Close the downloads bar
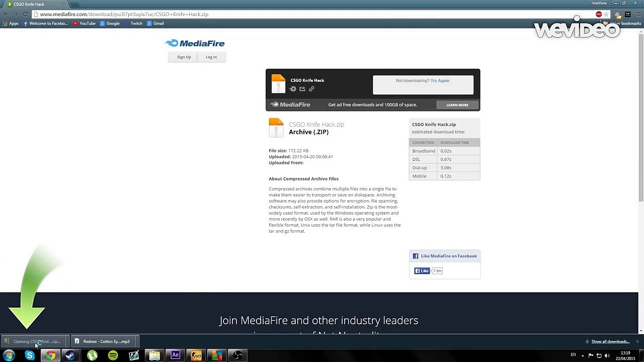This screenshot has height=362, width=644. [637, 341]
